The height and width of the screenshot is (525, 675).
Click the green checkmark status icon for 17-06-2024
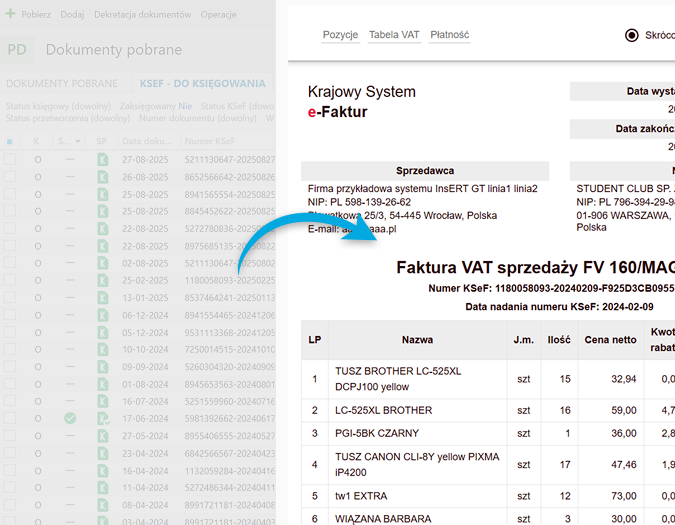pyautogui.click(x=70, y=419)
